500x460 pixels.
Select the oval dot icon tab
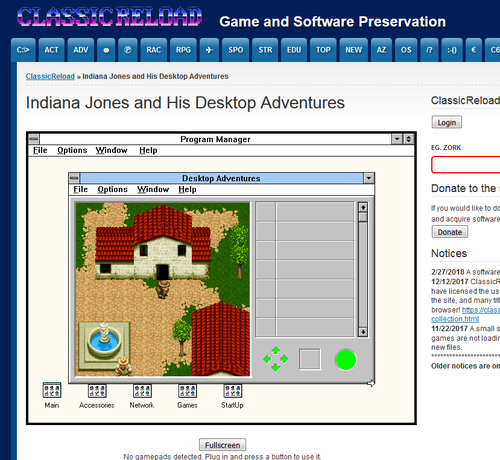coord(106,50)
